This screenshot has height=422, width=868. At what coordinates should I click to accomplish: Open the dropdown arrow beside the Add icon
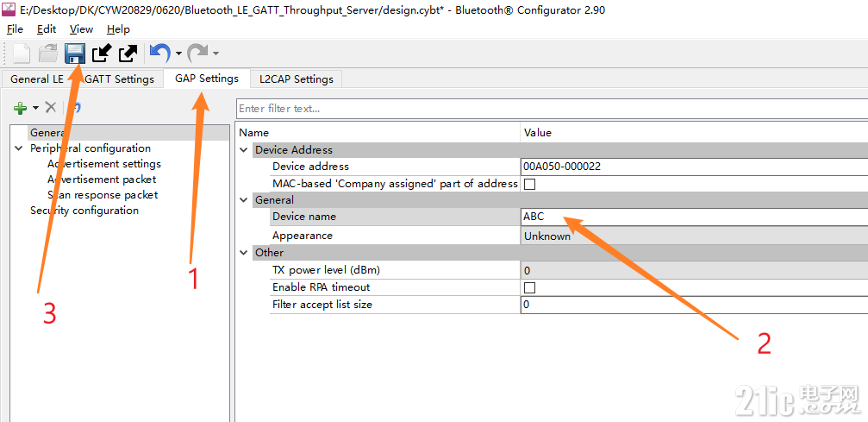[35, 108]
